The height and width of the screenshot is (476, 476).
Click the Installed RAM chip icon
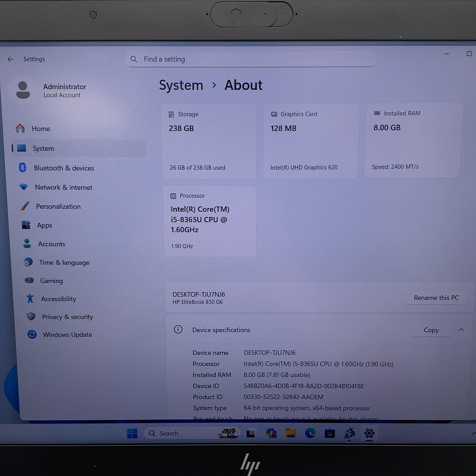377,113
